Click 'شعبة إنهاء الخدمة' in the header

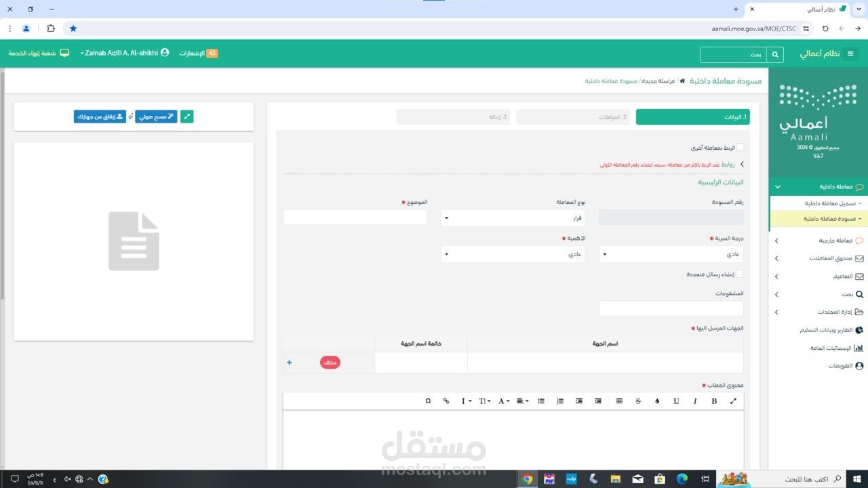tap(39, 53)
